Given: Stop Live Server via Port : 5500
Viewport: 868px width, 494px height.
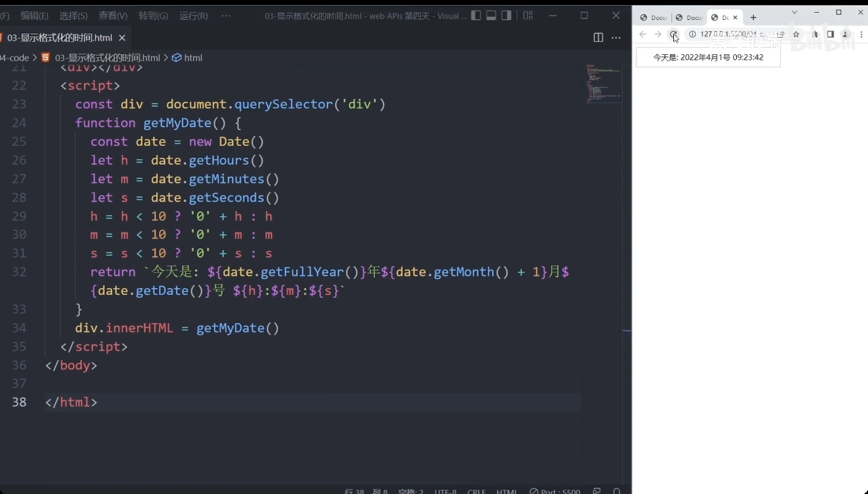Looking at the screenshot, I should point(555,491).
